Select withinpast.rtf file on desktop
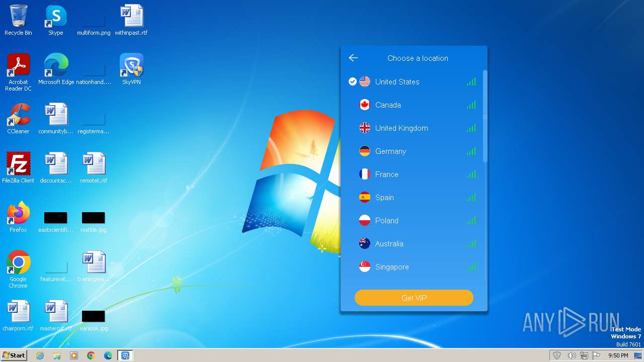 click(x=131, y=20)
